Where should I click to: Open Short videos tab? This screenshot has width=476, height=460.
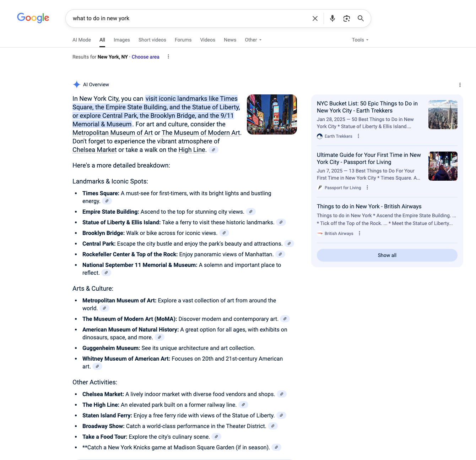152,40
